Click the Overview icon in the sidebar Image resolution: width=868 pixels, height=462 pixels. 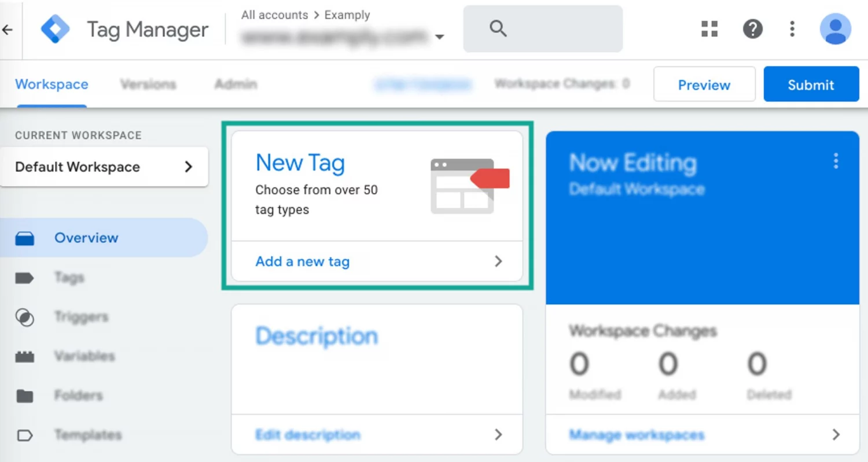point(25,238)
